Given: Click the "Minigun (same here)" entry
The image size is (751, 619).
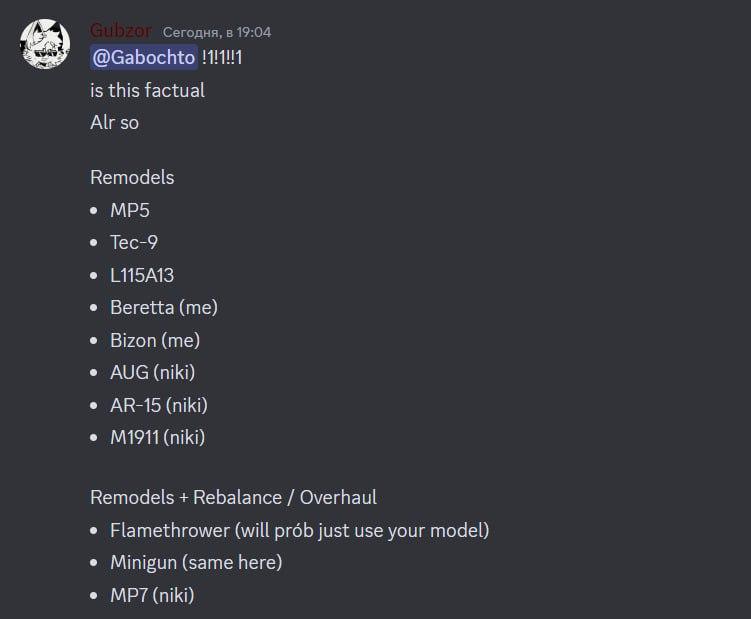Looking at the screenshot, I should pos(196,562).
